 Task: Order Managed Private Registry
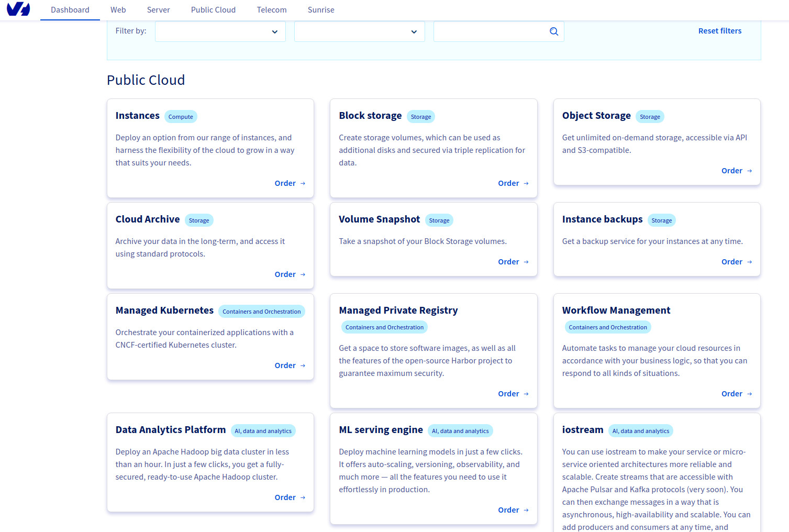[x=514, y=394]
